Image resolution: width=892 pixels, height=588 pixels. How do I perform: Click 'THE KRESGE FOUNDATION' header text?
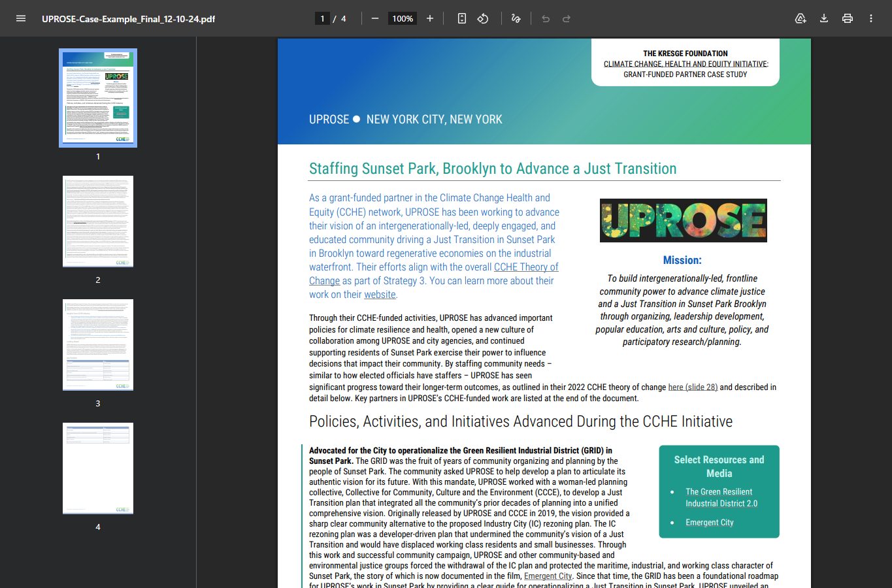pyautogui.click(x=685, y=54)
